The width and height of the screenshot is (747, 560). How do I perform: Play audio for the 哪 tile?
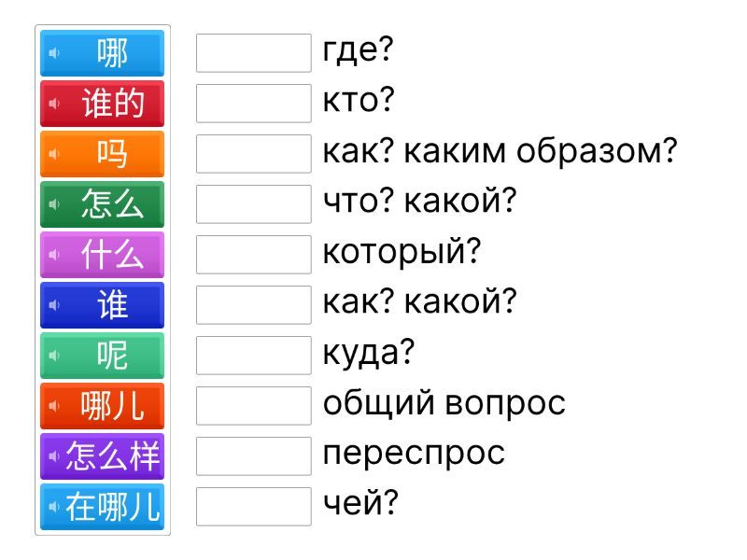[54, 53]
